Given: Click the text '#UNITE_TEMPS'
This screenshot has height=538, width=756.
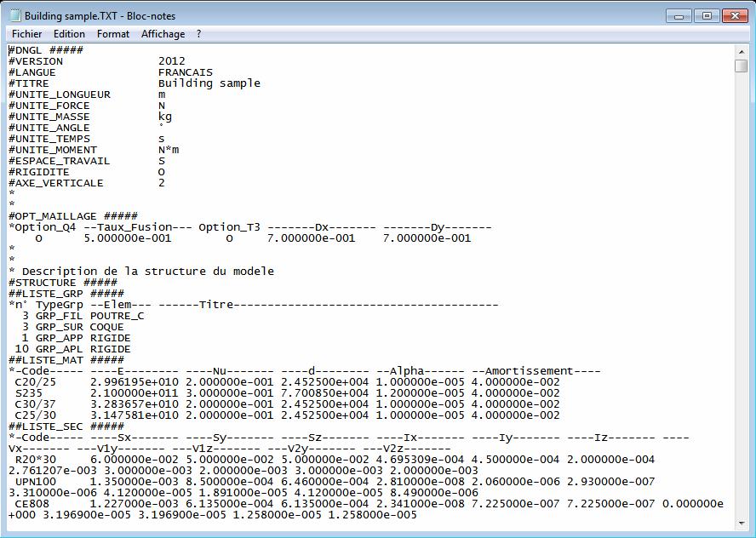Looking at the screenshot, I should [49, 139].
